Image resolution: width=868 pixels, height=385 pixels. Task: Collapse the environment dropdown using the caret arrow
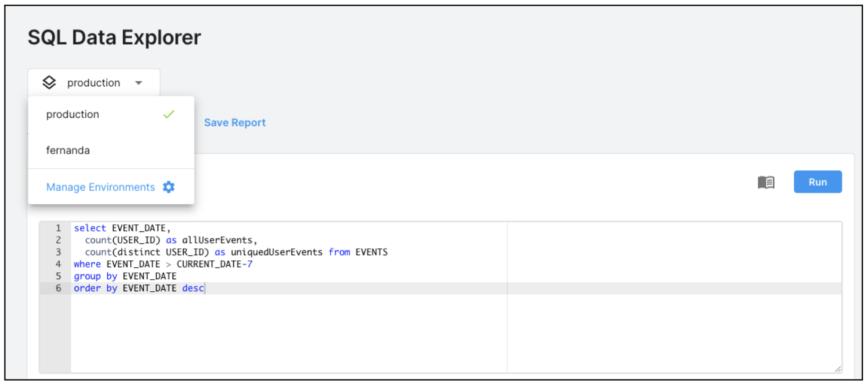click(139, 83)
